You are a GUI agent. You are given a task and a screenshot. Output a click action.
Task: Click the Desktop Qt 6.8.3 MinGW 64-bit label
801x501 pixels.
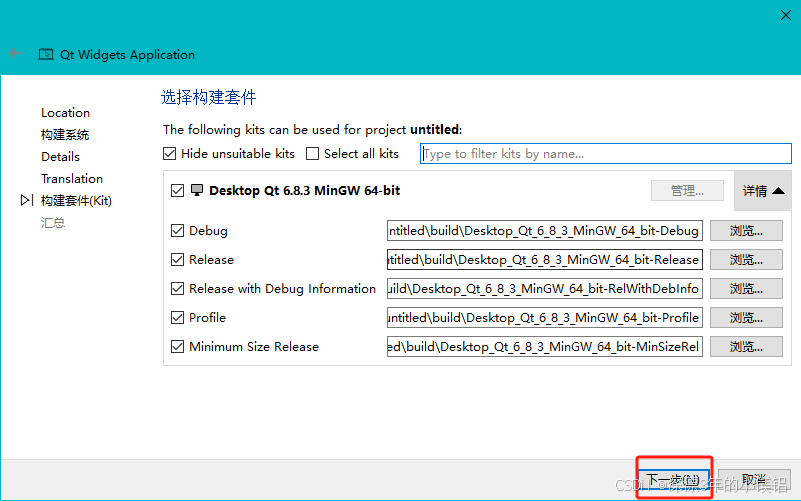pyautogui.click(x=304, y=190)
